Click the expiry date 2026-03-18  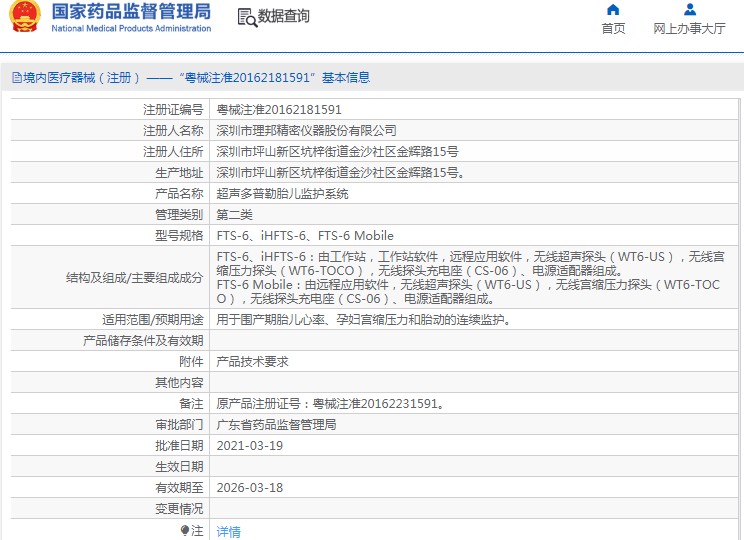250,488
